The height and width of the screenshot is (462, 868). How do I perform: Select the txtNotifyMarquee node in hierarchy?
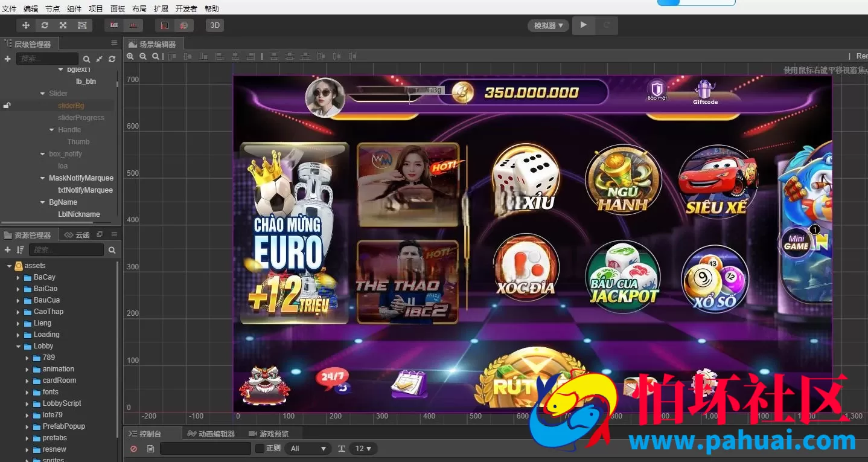pos(85,190)
